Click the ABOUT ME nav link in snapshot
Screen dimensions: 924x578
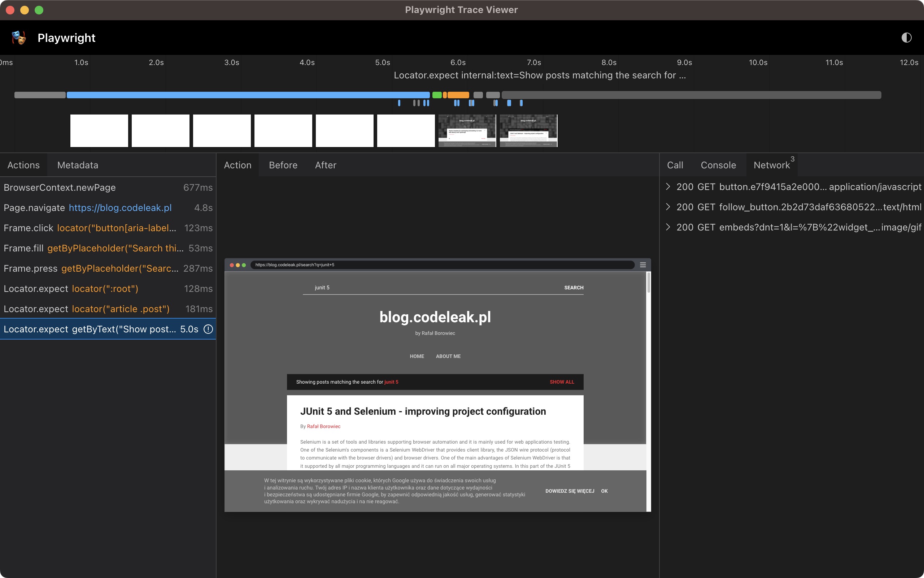(448, 356)
